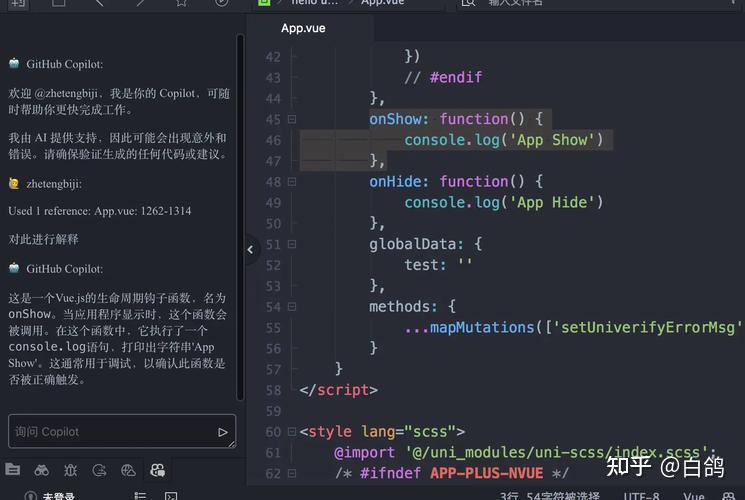This screenshot has height=500, width=745.
Task: Click the methods: { code text
Action: [x=412, y=307]
